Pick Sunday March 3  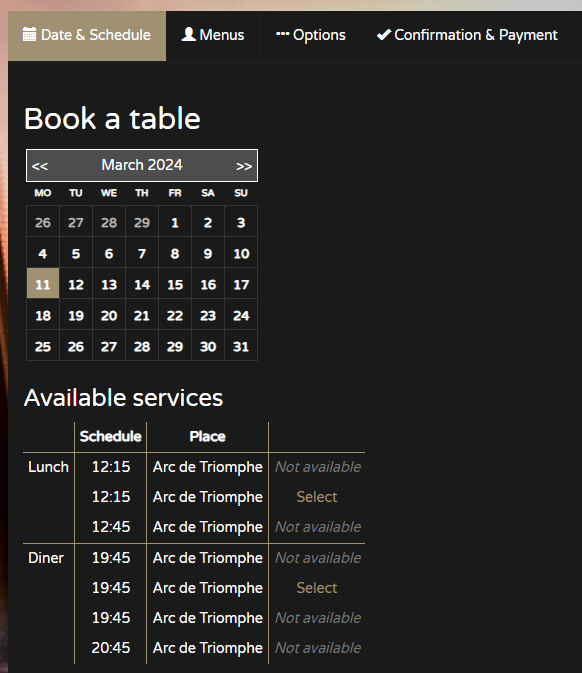(x=241, y=221)
